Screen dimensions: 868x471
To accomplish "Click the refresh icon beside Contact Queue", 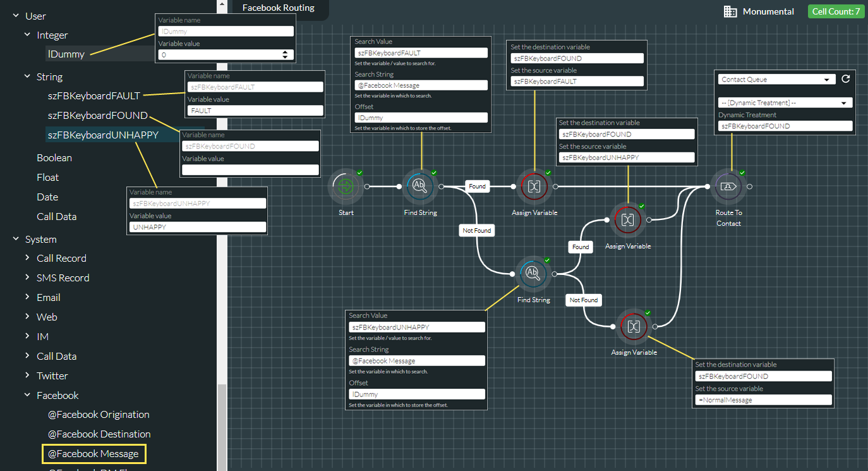I will pos(846,80).
